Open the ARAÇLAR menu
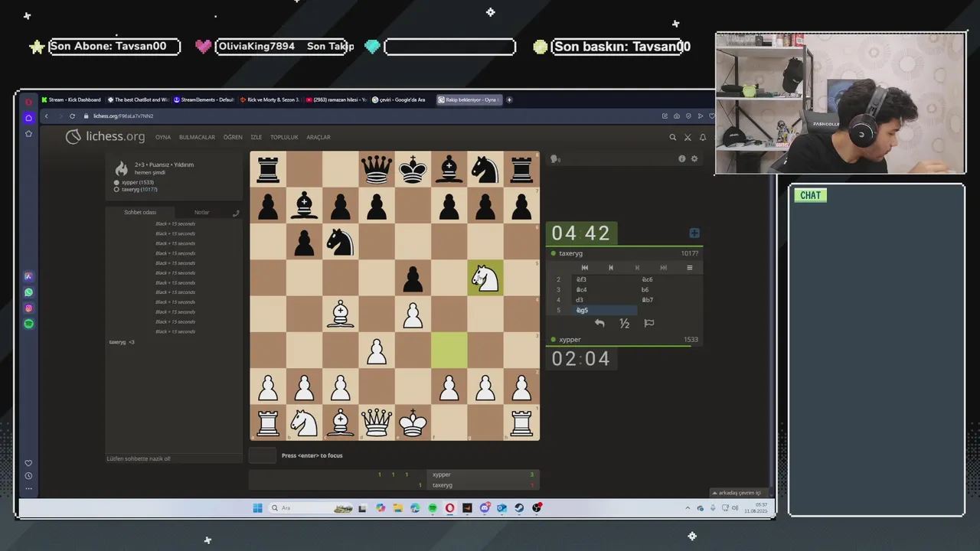This screenshot has width=980, height=551. pos(318,137)
